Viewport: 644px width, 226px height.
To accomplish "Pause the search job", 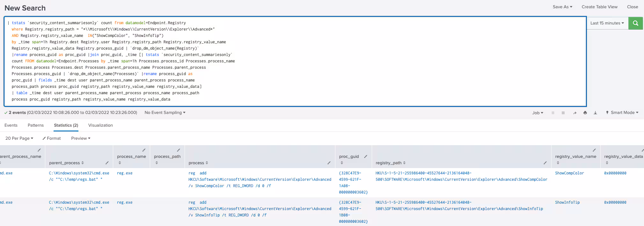I will [x=553, y=113].
